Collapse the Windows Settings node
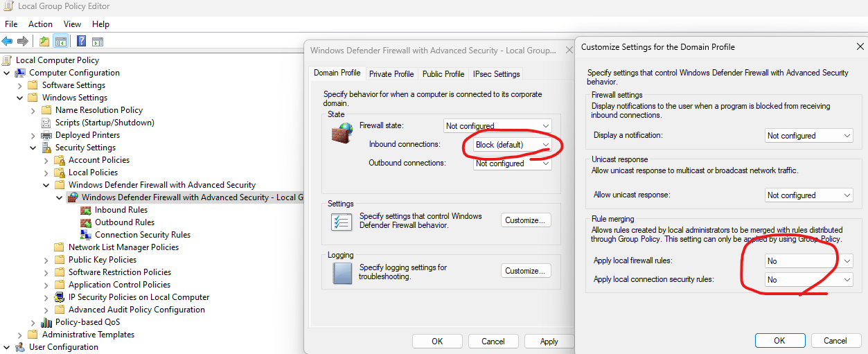The height and width of the screenshot is (354, 868). point(20,98)
